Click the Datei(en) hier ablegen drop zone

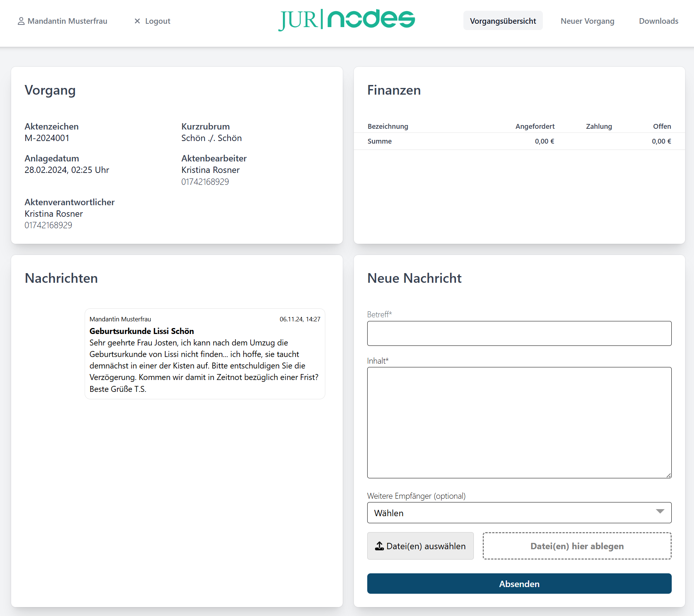[x=577, y=546]
